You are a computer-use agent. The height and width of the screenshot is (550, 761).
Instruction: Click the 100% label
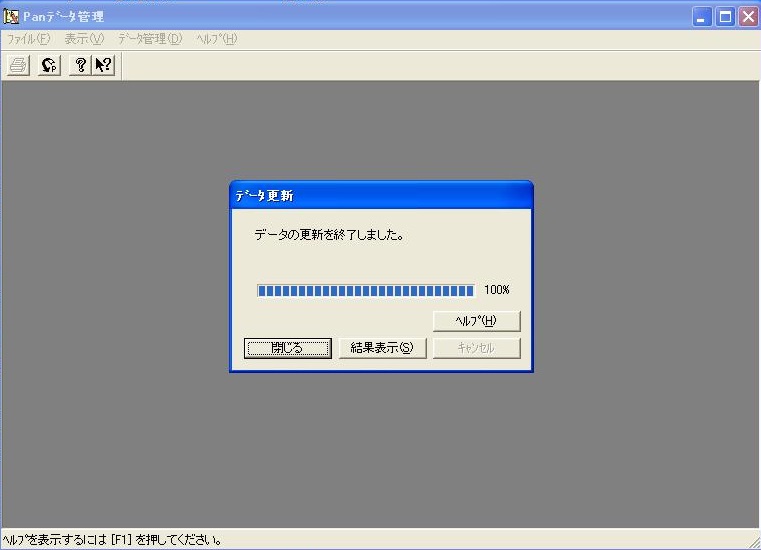497,290
